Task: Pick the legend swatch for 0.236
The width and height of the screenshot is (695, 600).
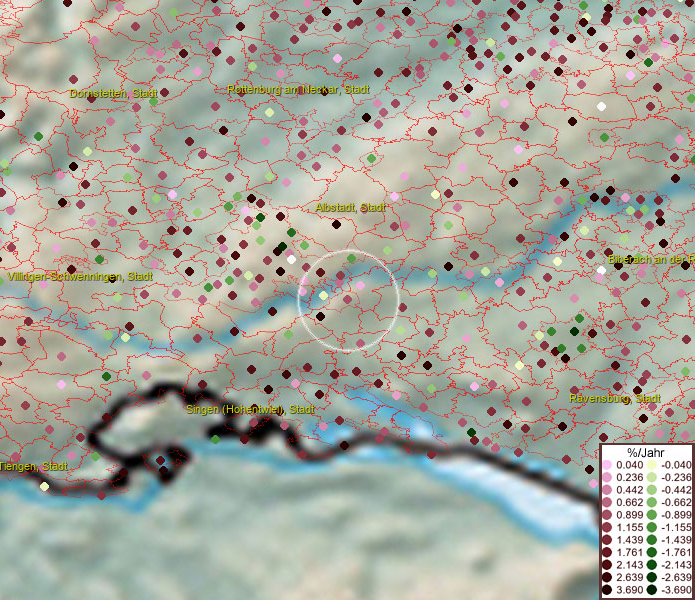Action: coord(607,477)
